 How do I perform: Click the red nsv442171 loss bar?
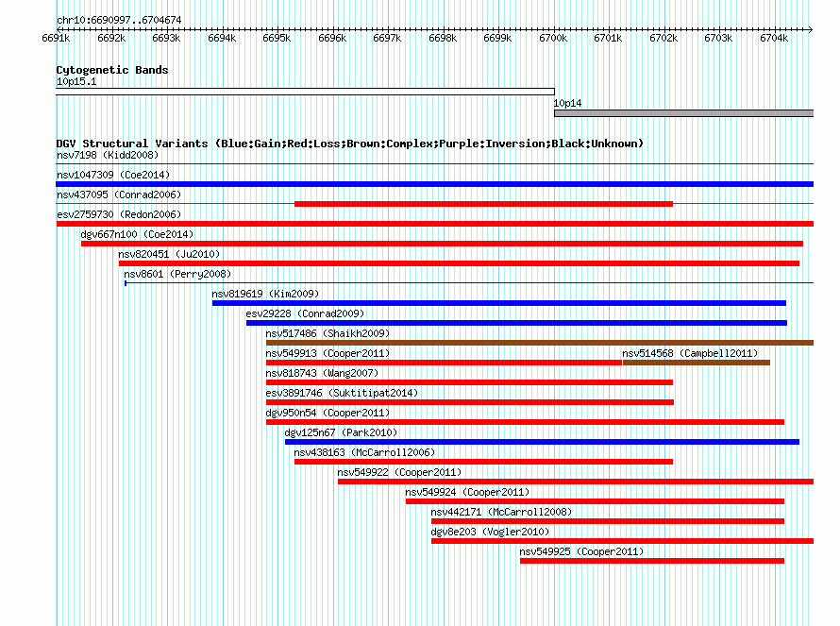pos(608,521)
